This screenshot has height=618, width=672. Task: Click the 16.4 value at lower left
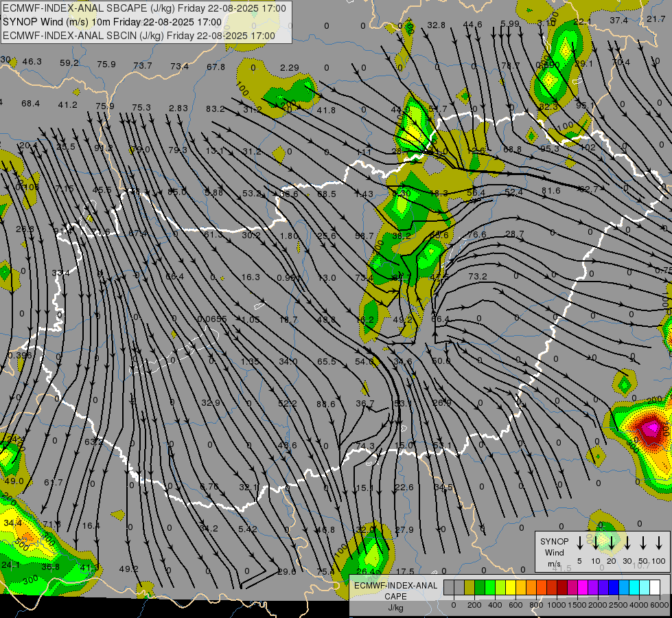(x=91, y=526)
